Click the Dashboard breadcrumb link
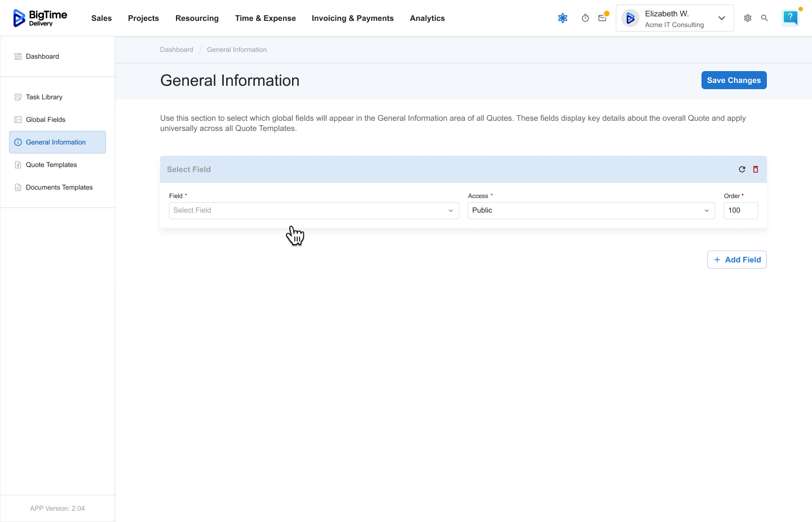This screenshot has height=522, width=812. pos(176,50)
